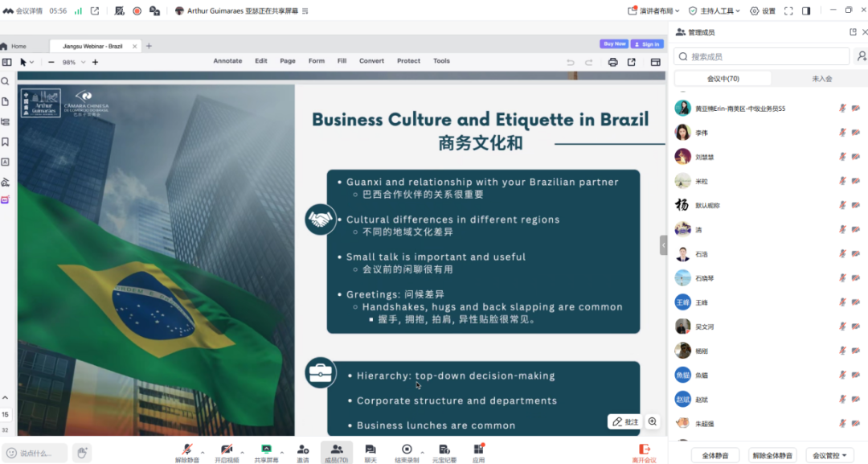Open the PDF reading mode icon
The height and width of the screenshot is (464, 868).
click(656, 62)
